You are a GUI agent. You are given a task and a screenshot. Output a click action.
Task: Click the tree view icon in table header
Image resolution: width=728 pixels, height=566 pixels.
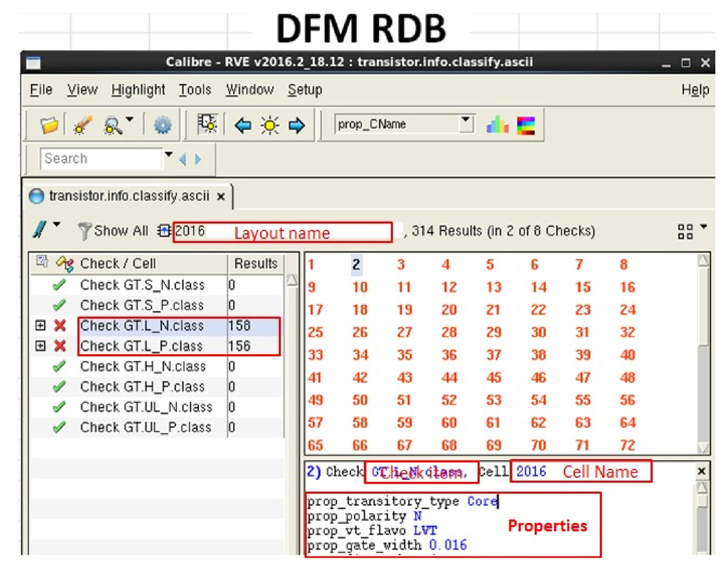tap(42, 262)
